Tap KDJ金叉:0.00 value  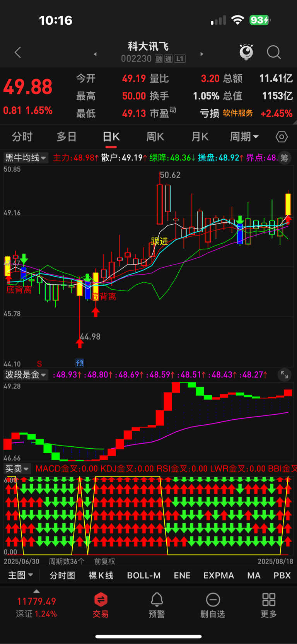(127, 469)
